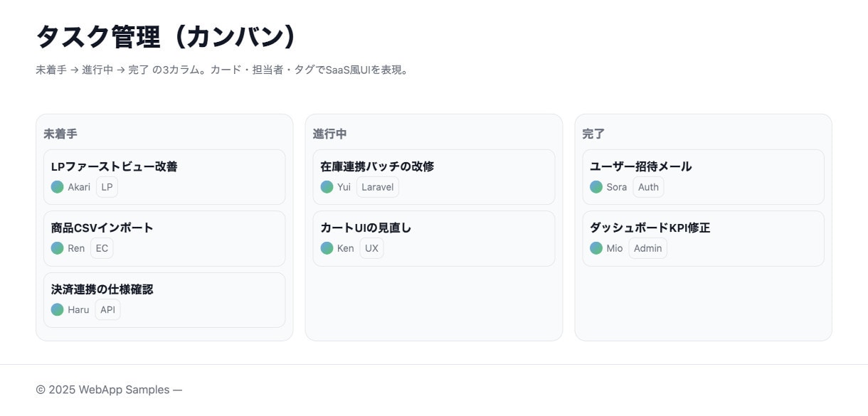868x416 pixels.
Task: Click the 未着手 column header
Action: (x=60, y=134)
